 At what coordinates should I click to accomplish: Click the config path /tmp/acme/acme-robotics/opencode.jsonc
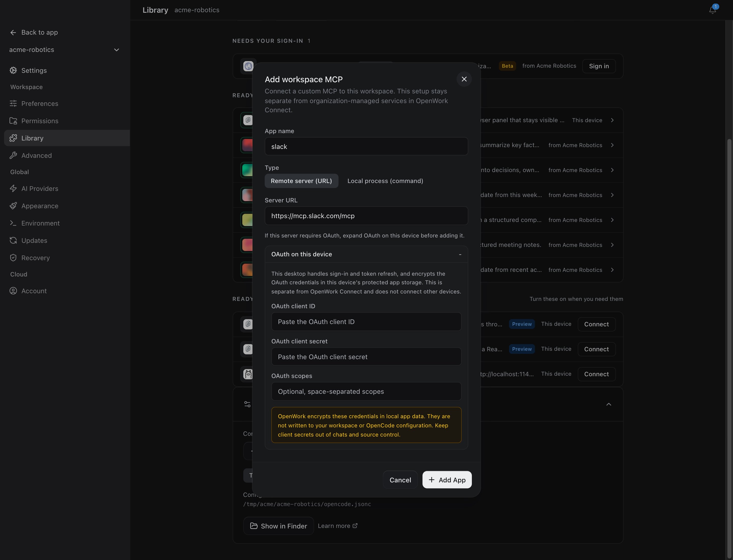pyautogui.click(x=307, y=504)
